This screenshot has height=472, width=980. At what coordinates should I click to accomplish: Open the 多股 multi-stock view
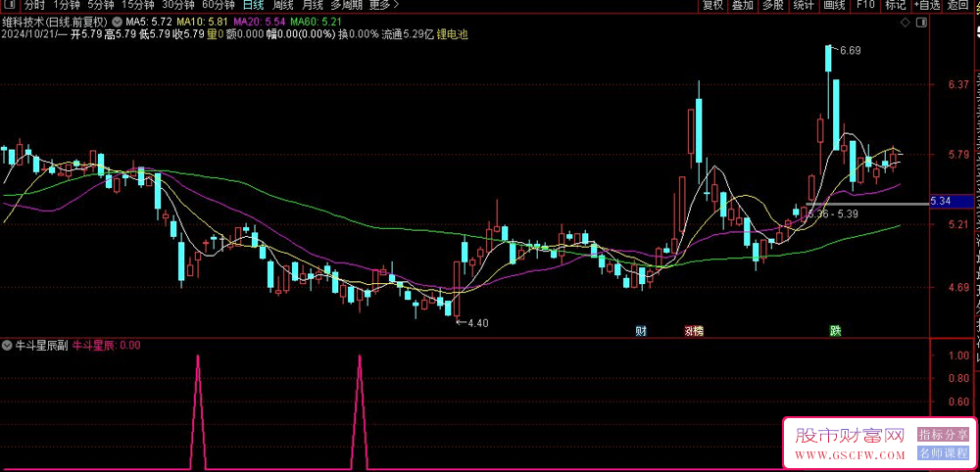pyautogui.click(x=772, y=6)
